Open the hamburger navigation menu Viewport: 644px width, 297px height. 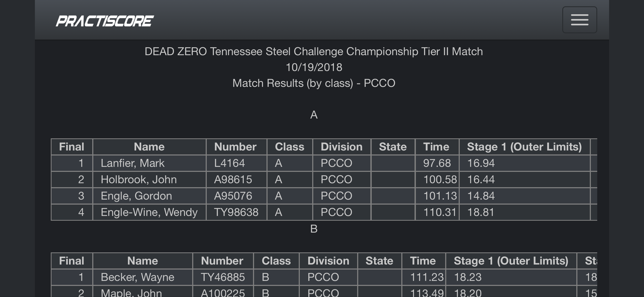click(x=579, y=20)
